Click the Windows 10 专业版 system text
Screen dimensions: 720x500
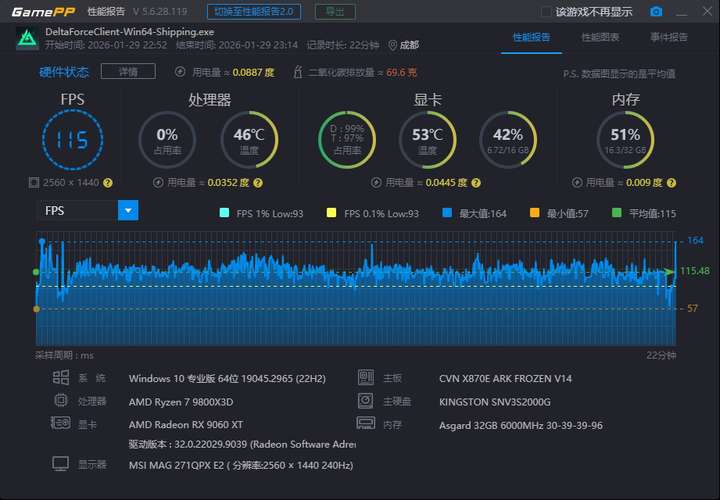tap(227, 379)
